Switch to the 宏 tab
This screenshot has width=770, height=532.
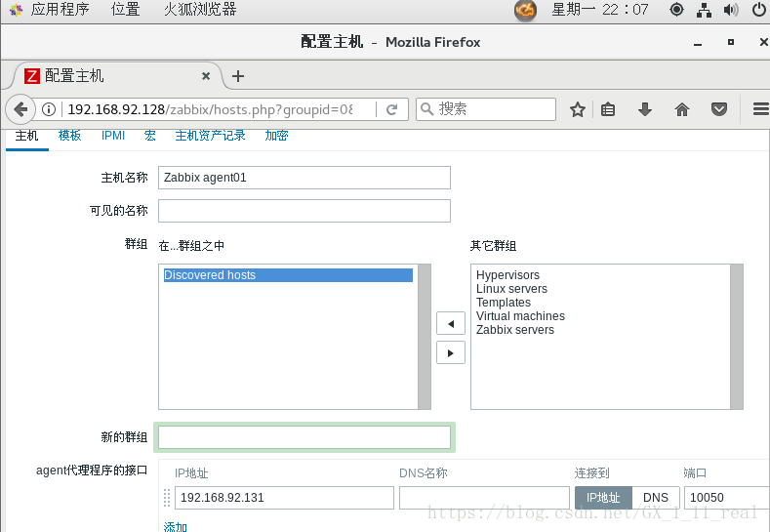(x=149, y=136)
